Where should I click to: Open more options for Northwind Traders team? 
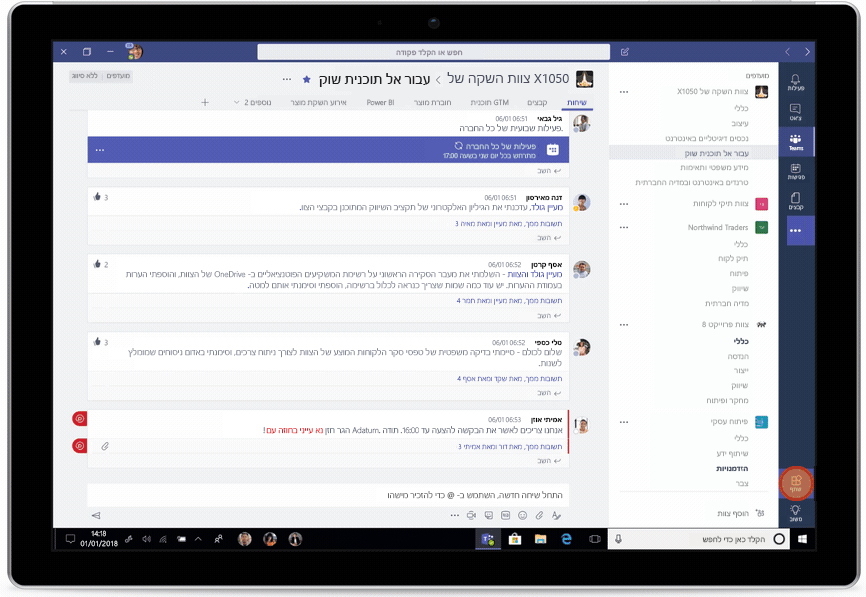click(624, 228)
